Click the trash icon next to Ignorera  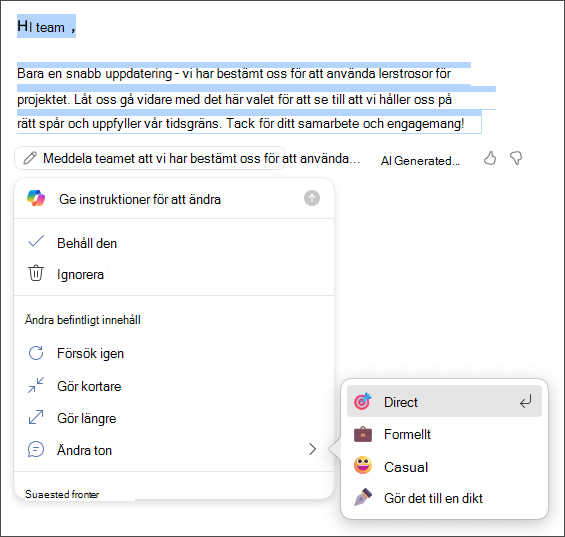point(36,273)
